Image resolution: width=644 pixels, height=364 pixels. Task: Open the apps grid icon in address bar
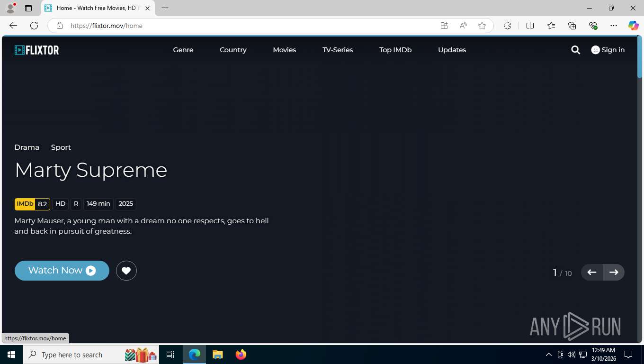(444, 26)
